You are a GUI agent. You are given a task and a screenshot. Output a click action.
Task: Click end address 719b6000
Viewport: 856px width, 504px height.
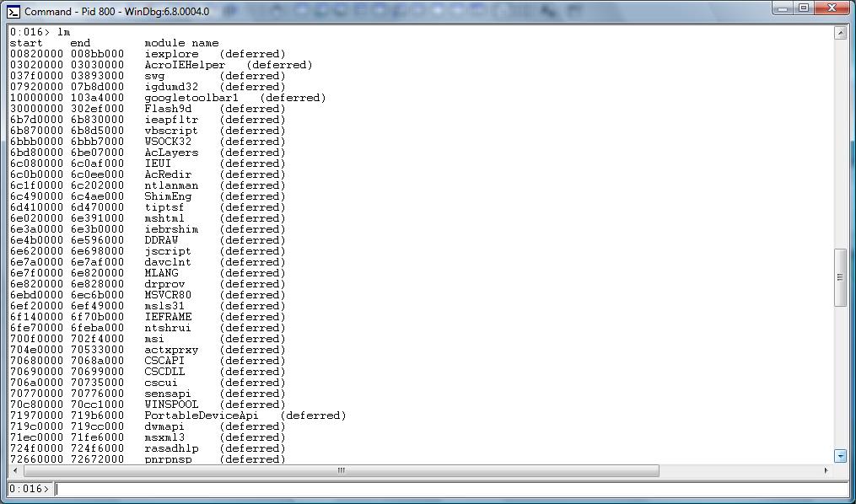click(97, 416)
